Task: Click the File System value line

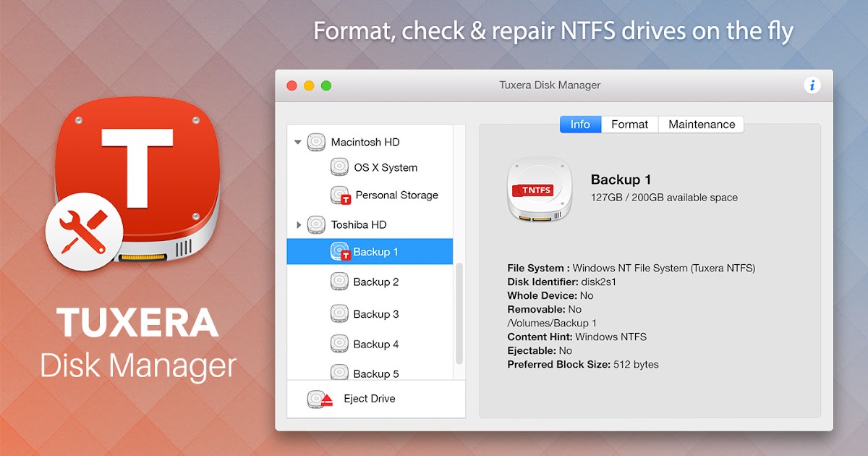Action: pos(631,268)
